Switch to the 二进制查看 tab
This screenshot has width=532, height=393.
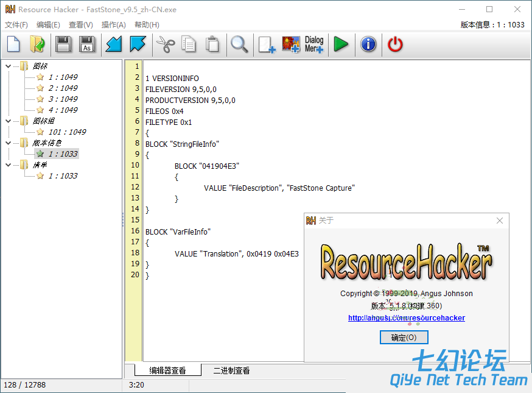tap(231, 370)
